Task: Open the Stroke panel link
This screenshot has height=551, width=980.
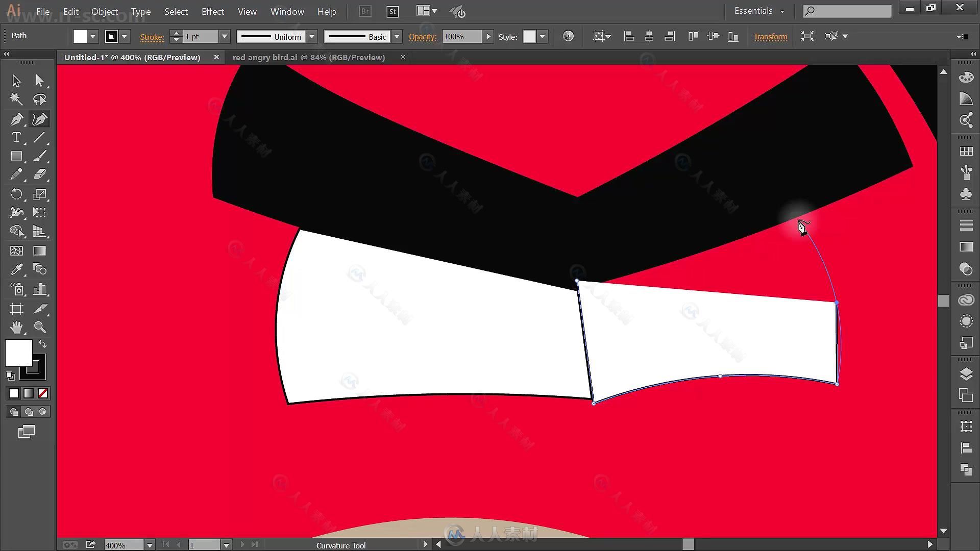Action: 152,37
